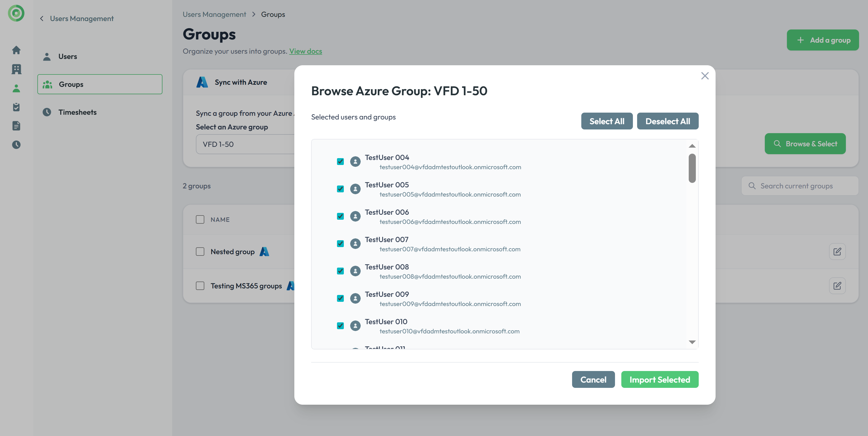Click the edit icon for Nested group
868x436 pixels.
coord(837,252)
